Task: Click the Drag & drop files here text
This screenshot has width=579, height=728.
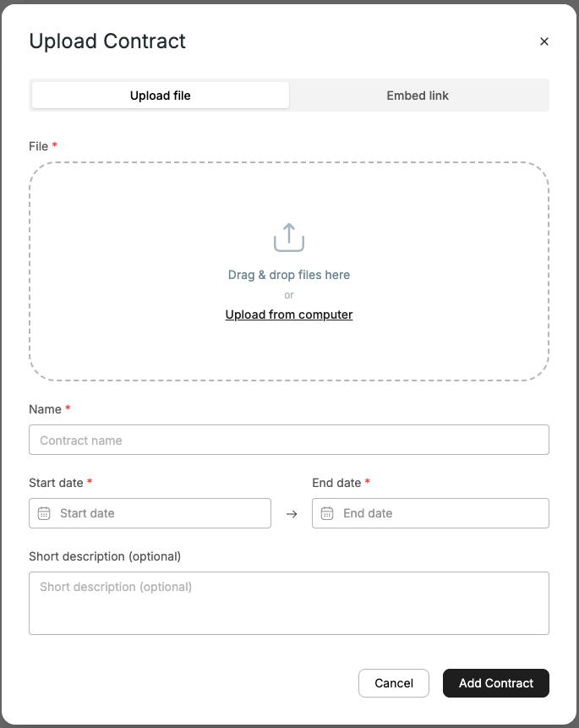Action: click(288, 274)
